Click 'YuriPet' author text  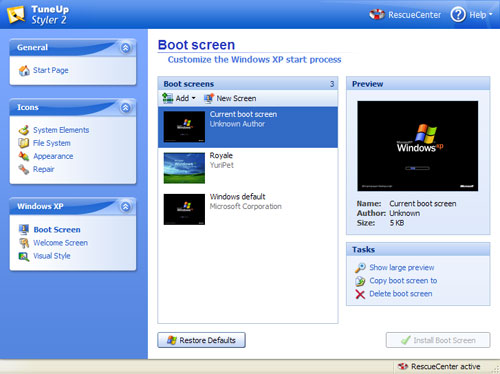pyautogui.click(x=222, y=165)
